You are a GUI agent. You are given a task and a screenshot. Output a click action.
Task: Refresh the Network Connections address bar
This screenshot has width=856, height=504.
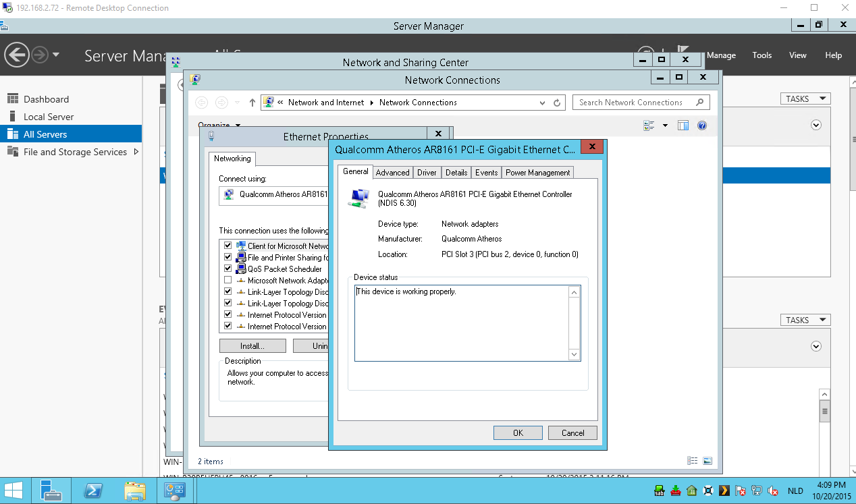[557, 103]
